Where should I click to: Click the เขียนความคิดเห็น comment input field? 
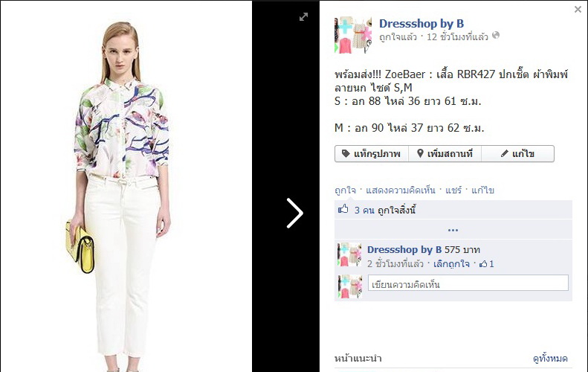pyautogui.click(x=468, y=283)
